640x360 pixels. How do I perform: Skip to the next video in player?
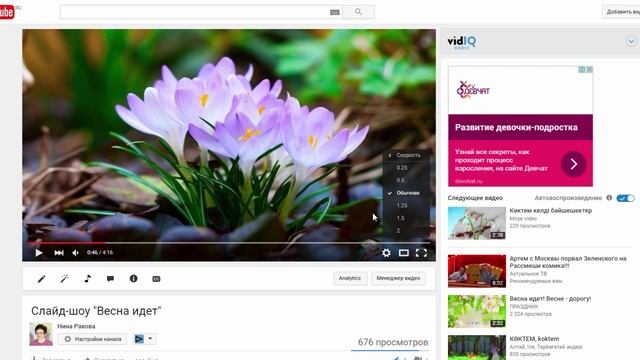tap(59, 253)
